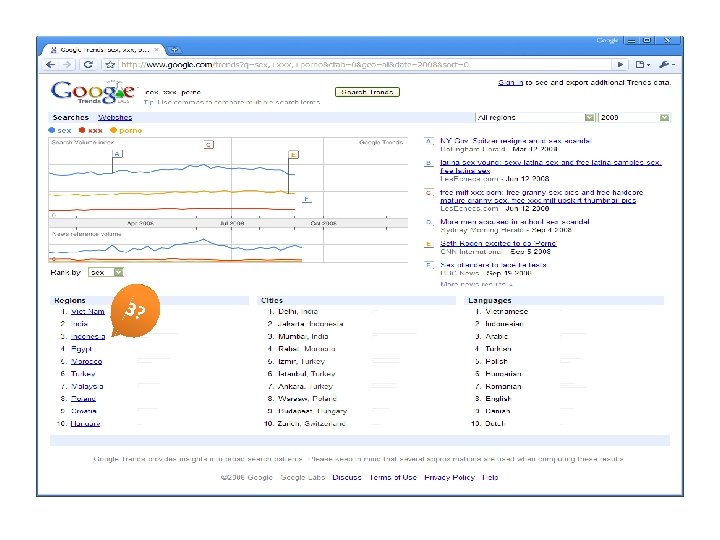Click the Help footer link

(490, 478)
